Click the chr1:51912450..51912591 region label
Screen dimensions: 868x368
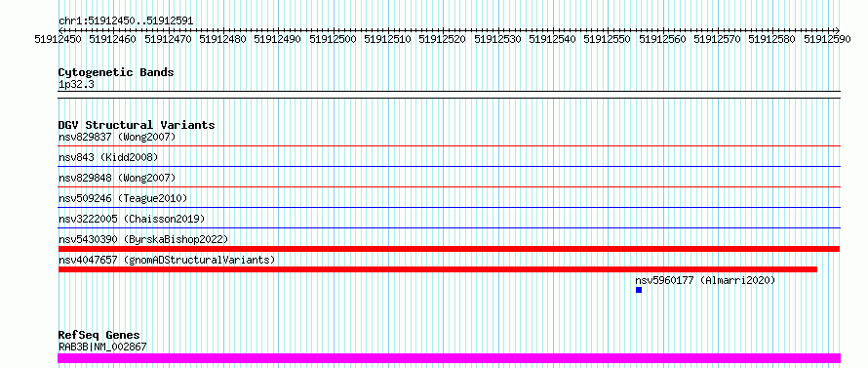click(126, 21)
